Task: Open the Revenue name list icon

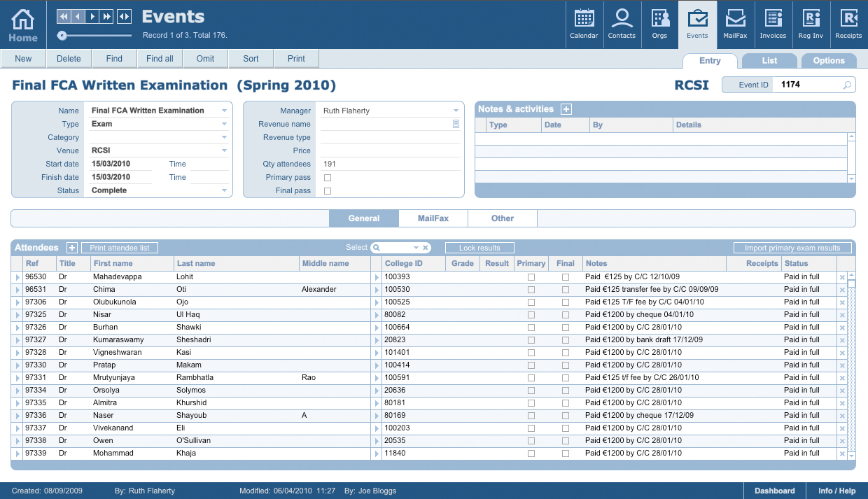Action: tap(456, 124)
